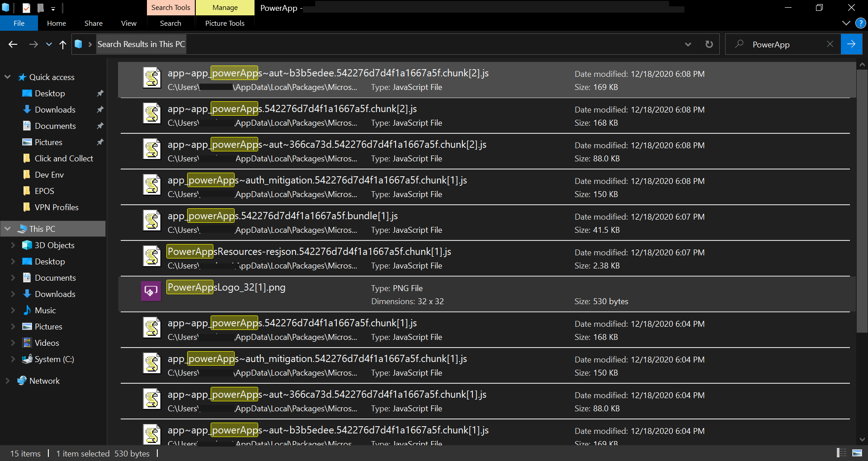This screenshot has height=461, width=868.
Task: Open the address bar history dropdown
Action: coord(688,44)
